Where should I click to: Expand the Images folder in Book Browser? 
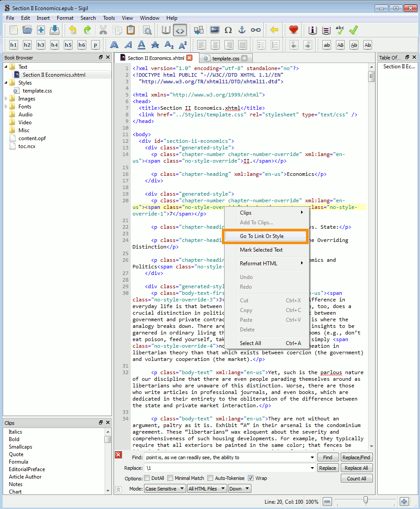(x=6, y=99)
